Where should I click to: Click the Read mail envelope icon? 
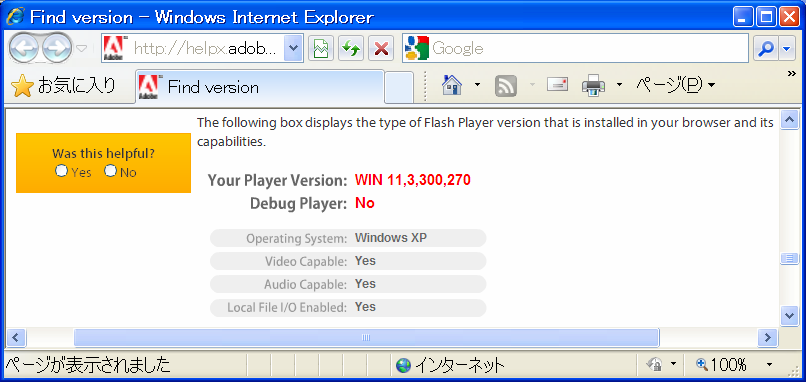tap(557, 84)
